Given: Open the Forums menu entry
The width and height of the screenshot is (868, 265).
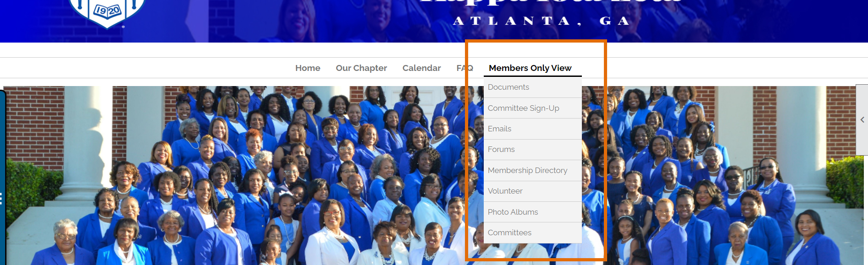Looking at the screenshot, I should 533,149.
